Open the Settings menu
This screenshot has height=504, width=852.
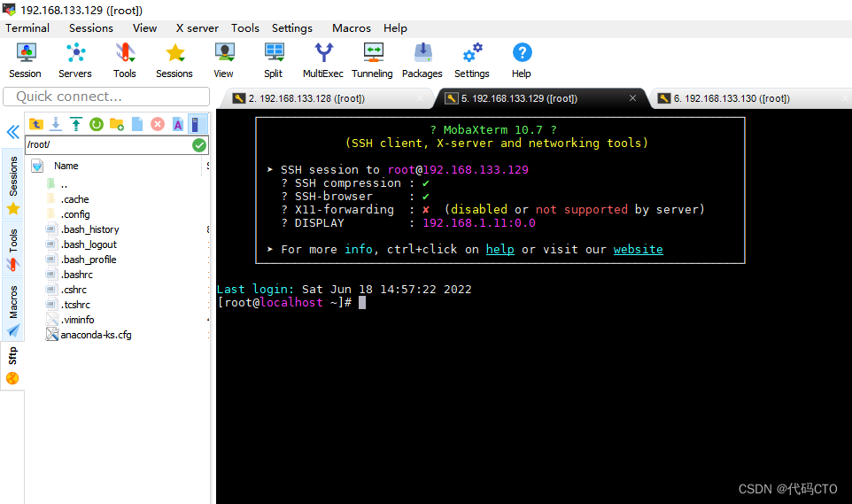[x=291, y=28]
